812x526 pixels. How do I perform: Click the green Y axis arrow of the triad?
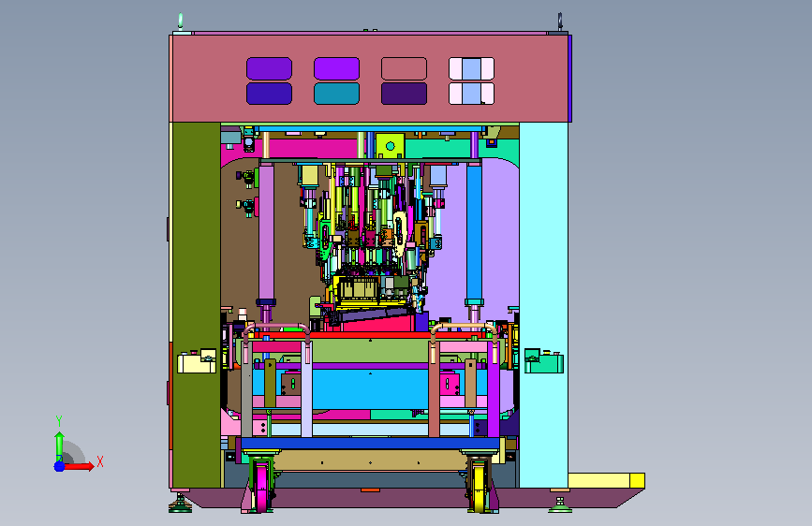pos(59,446)
